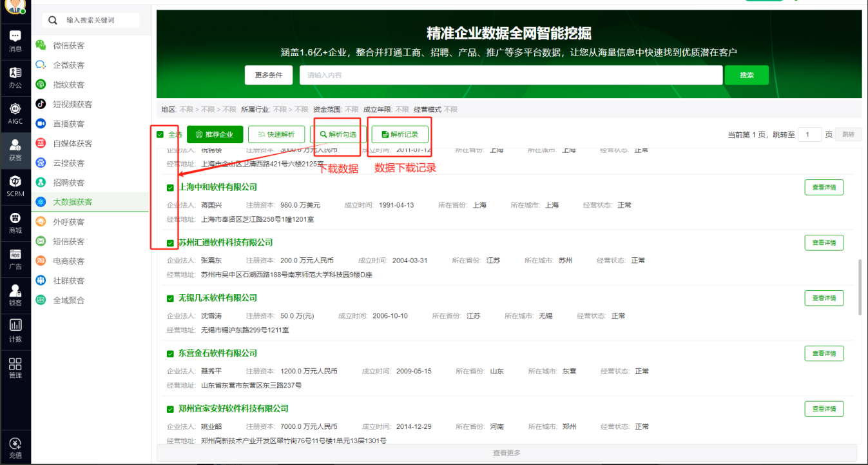This screenshot has height=465, width=868.
Task: Click the TikTok icon beside 短视频获客
Action: [41, 104]
